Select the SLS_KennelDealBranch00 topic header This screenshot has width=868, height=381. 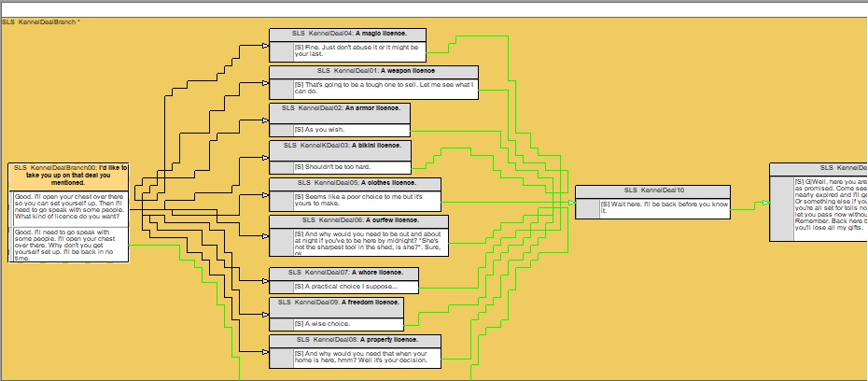pos(69,176)
